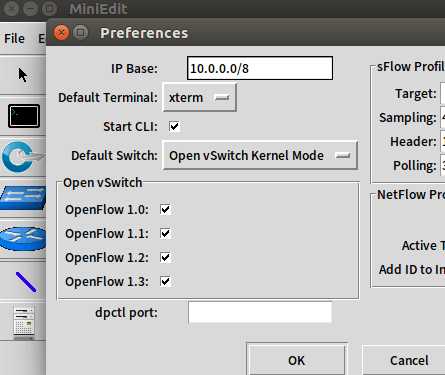Open the Default Terminal xterm dropdown

[200, 98]
